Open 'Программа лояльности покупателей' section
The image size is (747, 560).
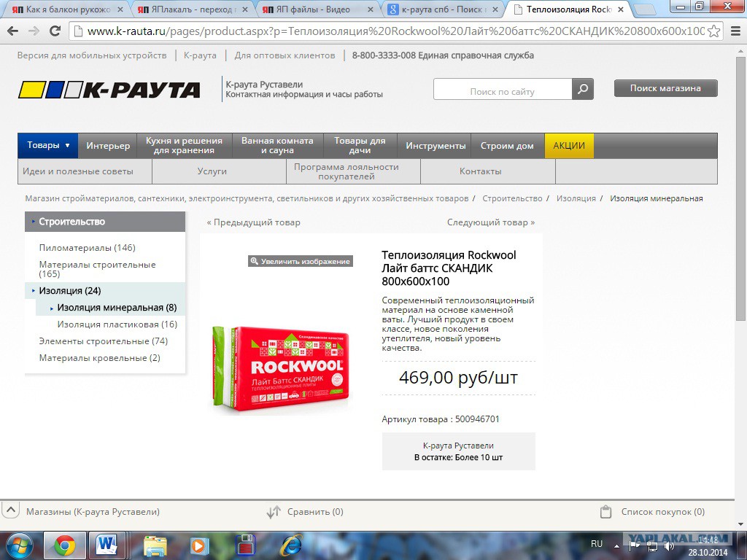click(353, 171)
